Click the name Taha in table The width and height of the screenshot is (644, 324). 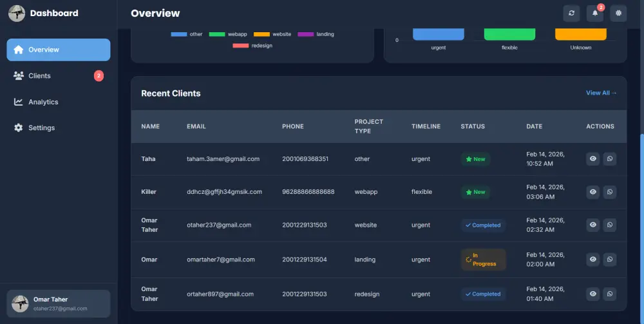(x=148, y=159)
